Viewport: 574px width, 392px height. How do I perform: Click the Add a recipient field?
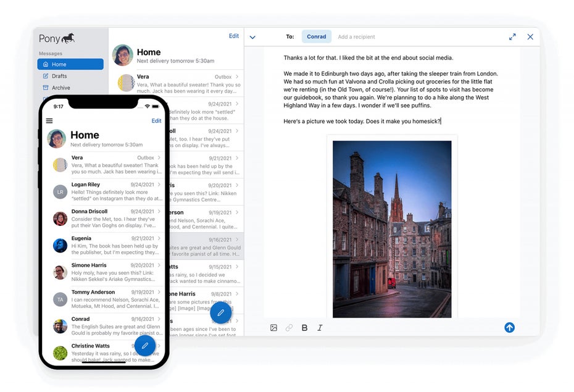[x=356, y=36]
